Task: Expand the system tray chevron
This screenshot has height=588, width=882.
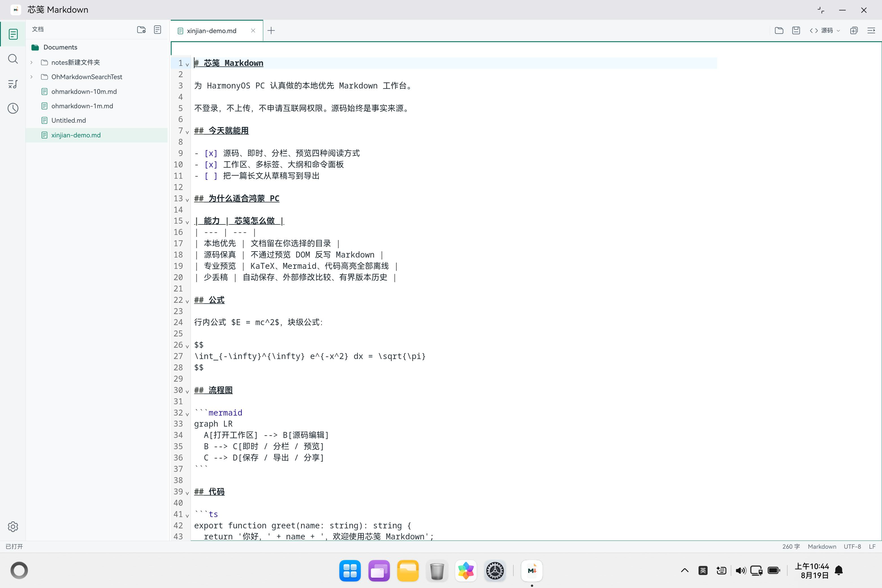Action: pos(685,570)
